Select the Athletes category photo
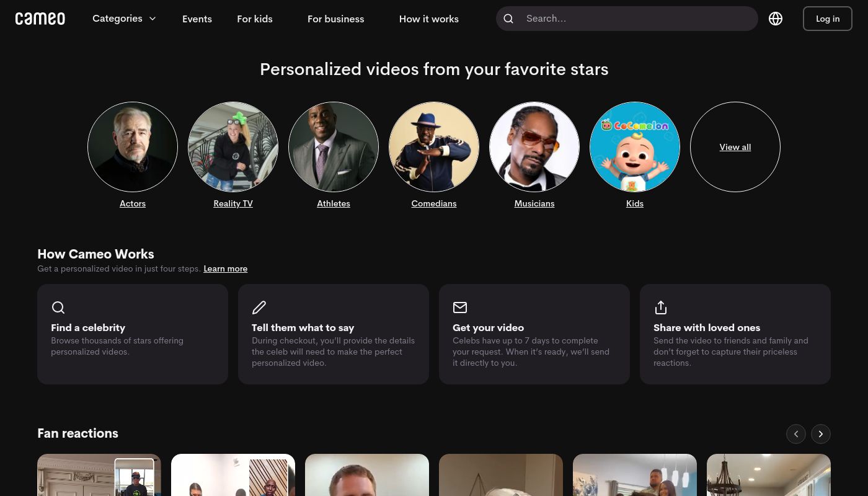Screen dimensions: 868x496 click(x=334, y=147)
